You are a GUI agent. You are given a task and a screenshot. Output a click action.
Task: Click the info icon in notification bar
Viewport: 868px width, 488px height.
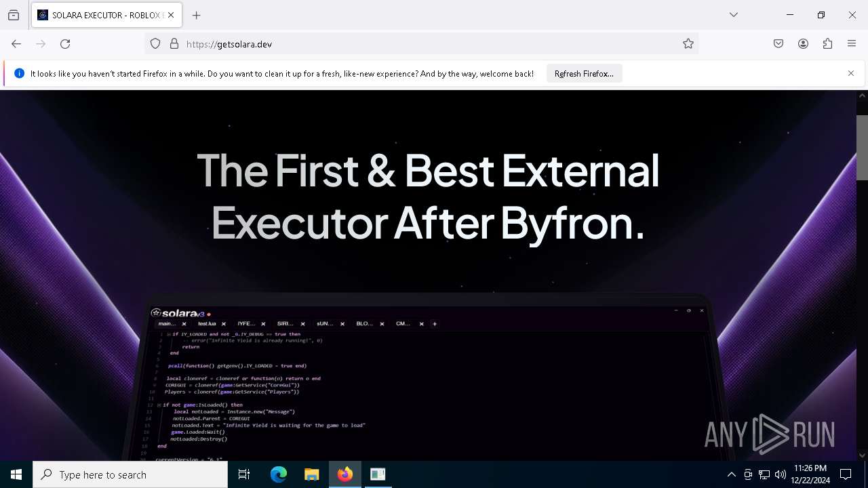[x=20, y=73]
